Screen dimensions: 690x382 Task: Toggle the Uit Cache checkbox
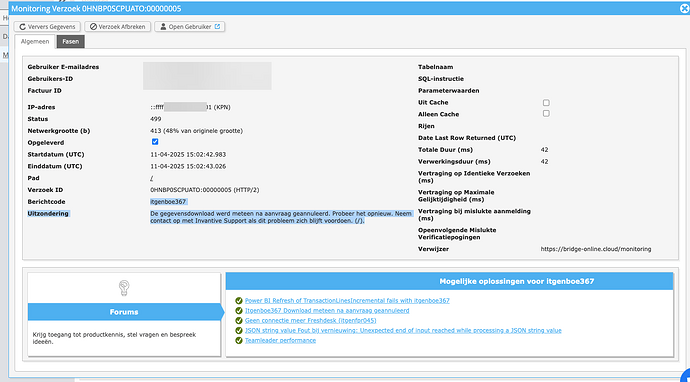click(546, 103)
